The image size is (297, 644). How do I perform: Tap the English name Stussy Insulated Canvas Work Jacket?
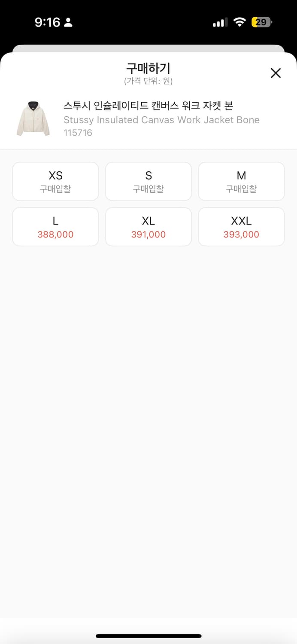[x=161, y=120]
